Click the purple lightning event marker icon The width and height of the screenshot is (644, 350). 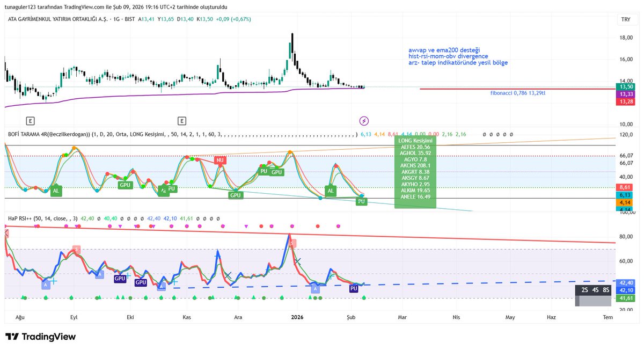(x=364, y=121)
